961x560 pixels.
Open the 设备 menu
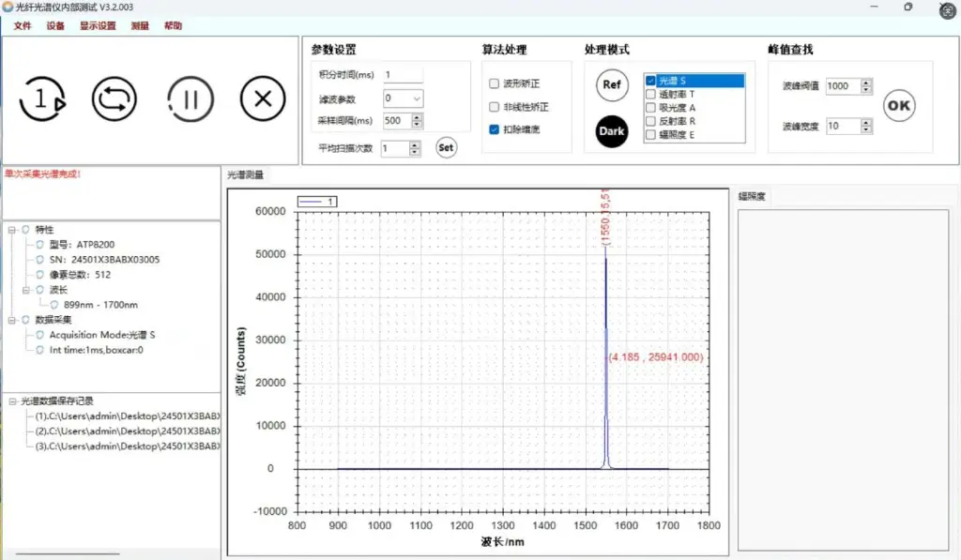55,25
